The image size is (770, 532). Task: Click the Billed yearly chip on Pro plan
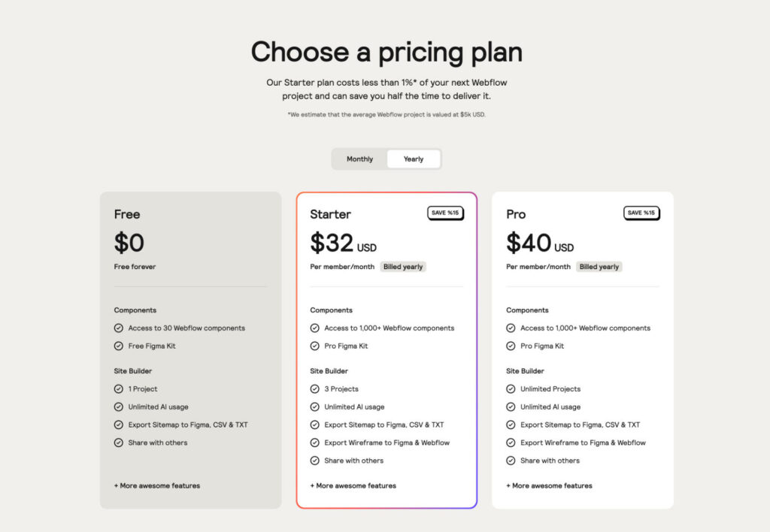pos(599,266)
